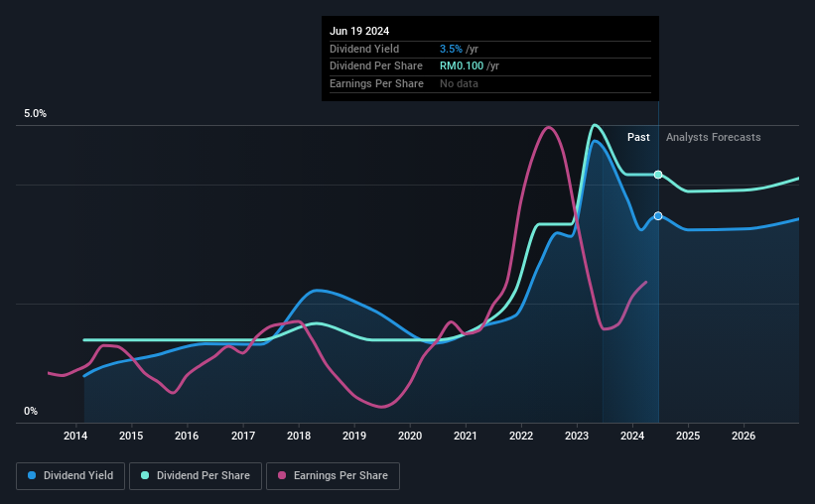Screen dimensions: 815x504
Task: Click the 2025 x-axis label
Action: coord(688,436)
